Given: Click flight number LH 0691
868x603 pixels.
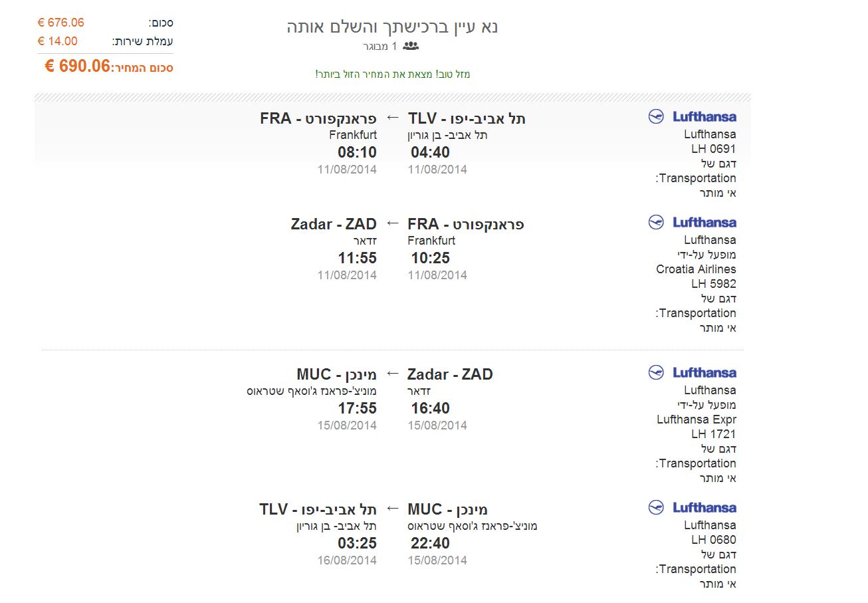Looking at the screenshot, I should 713,149.
